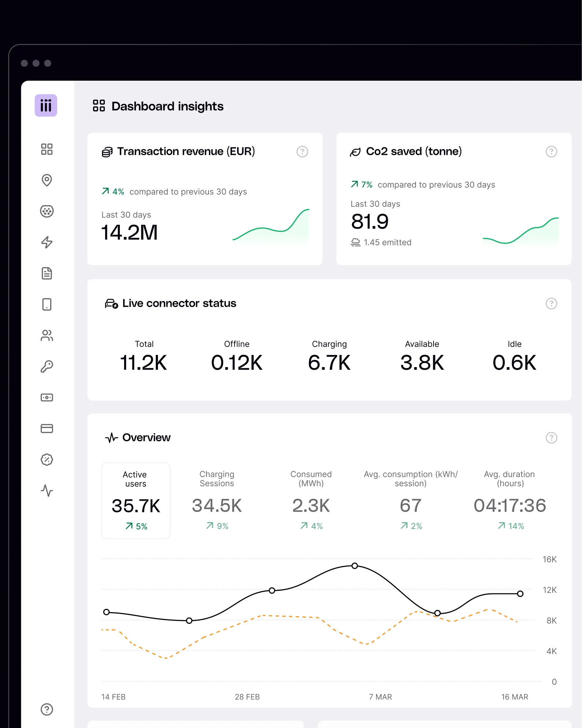Open the discount badge sidebar icon

coord(47,460)
